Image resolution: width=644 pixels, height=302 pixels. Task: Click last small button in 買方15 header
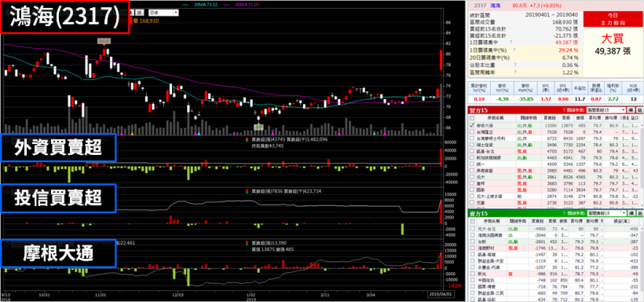pos(639,110)
